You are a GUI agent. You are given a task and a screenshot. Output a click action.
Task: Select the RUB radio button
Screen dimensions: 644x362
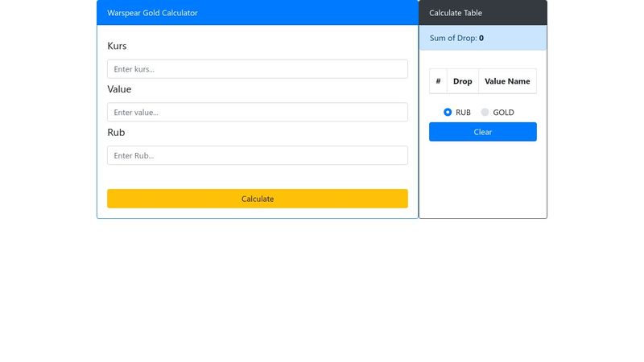click(448, 113)
